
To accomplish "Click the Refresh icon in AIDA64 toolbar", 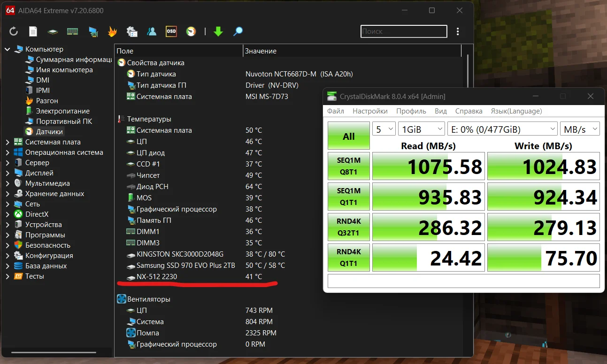I will (x=14, y=31).
